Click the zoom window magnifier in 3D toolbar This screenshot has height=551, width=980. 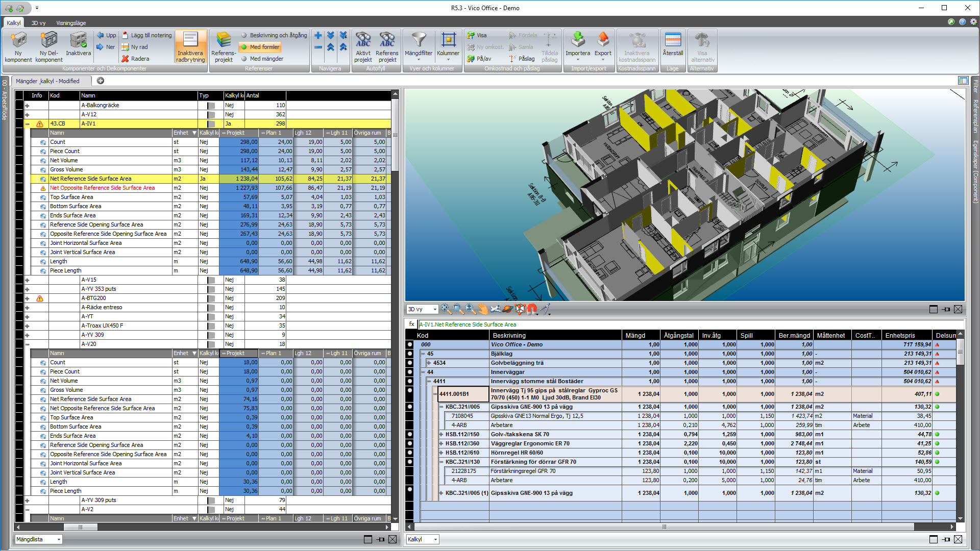point(458,309)
